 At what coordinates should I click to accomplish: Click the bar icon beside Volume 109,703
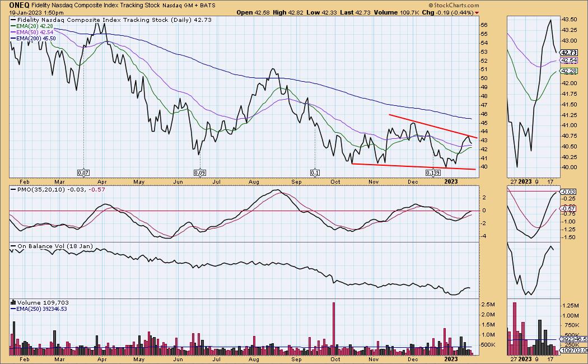13,302
